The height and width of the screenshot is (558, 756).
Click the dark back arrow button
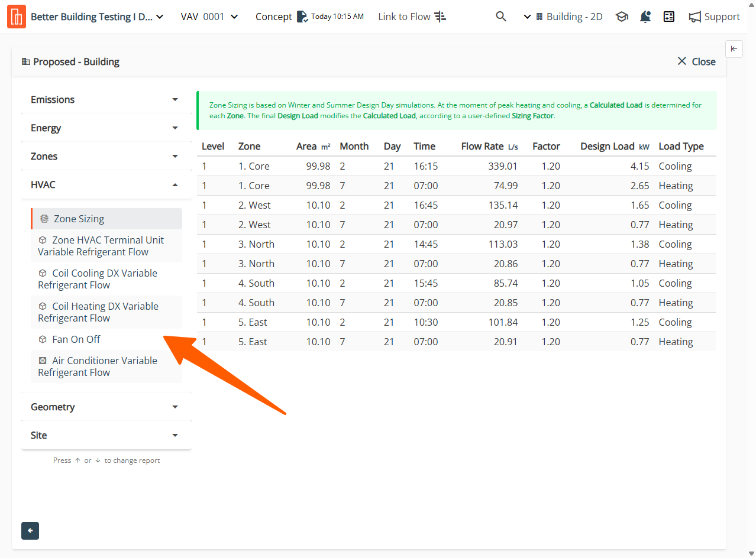[x=30, y=531]
